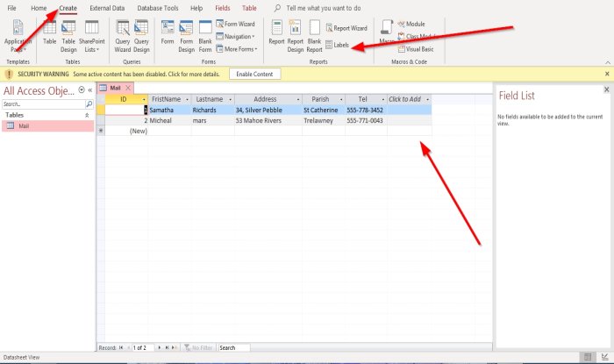Image resolution: width=614 pixels, height=364 pixels.
Task: Launch the Query Wizard
Action: tap(122, 37)
